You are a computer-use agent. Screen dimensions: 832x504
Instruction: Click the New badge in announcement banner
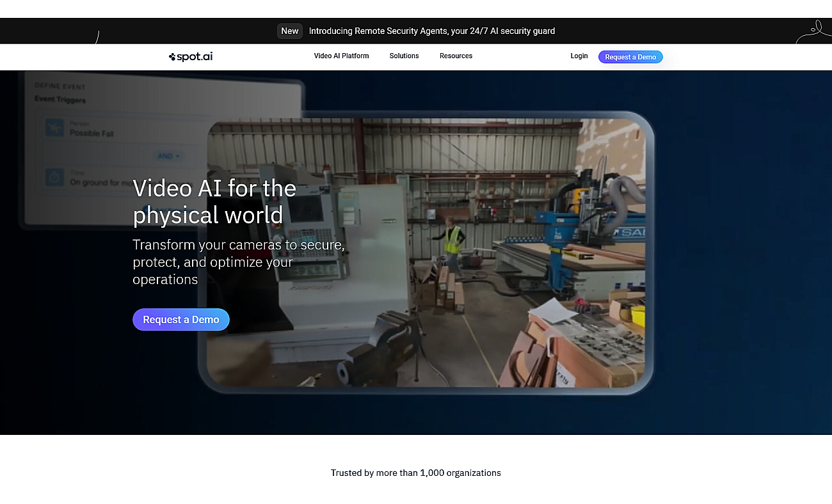tap(290, 31)
